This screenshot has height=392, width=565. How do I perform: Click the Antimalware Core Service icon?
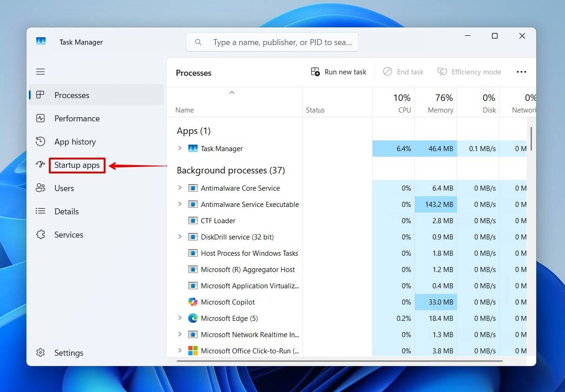(193, 188)
